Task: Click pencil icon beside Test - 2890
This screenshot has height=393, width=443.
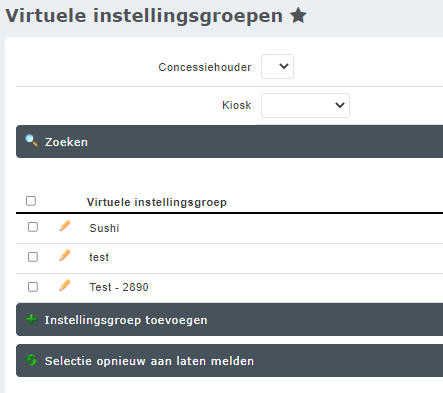Action: (x=65, y=285)
